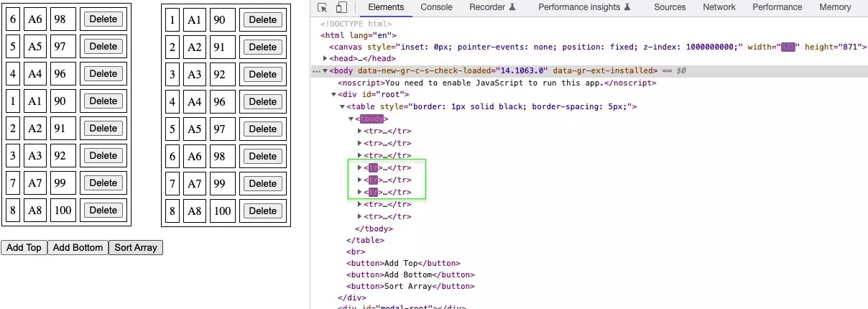Click cell 99 in the left table
868x309 pixels.
click(x=63, y=183)
